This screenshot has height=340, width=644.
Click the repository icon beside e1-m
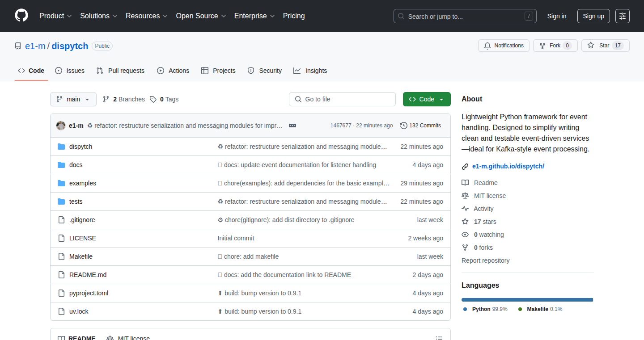(18, 46)
